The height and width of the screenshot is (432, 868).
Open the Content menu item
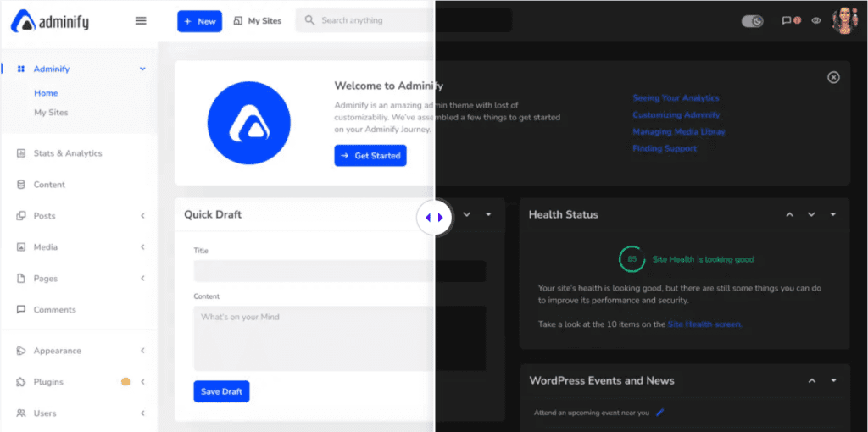click(49, 185)
